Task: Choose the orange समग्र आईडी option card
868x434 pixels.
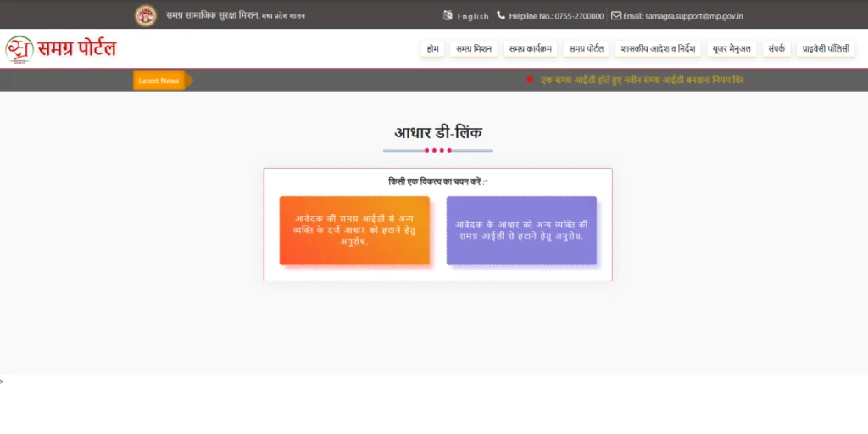Action: pyautogui.click(x=354, y=231)
